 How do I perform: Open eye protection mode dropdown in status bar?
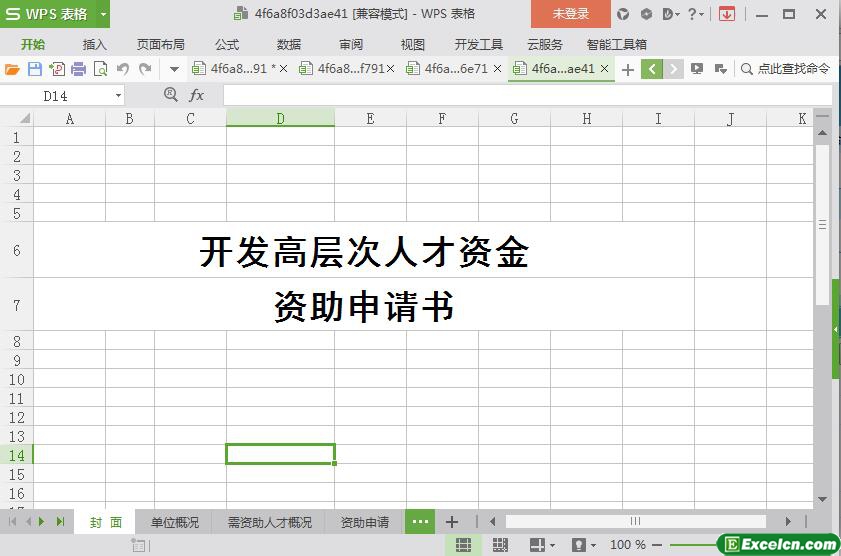point(593,545)
